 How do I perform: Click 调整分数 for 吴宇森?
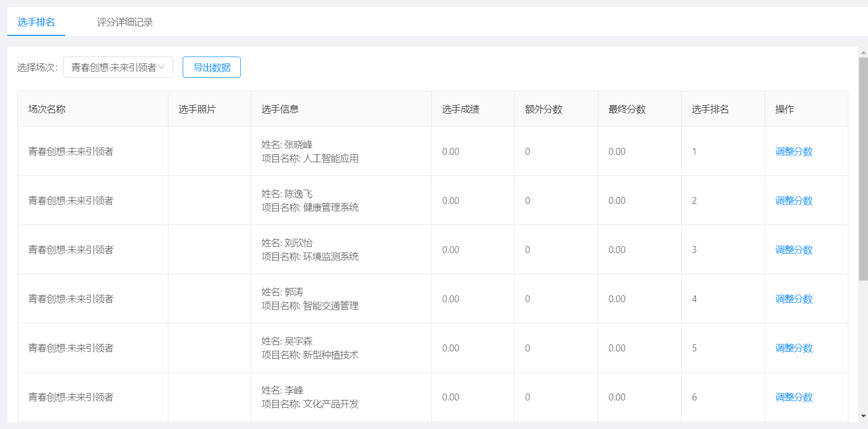pyautogui.click(x=793, y=348)
